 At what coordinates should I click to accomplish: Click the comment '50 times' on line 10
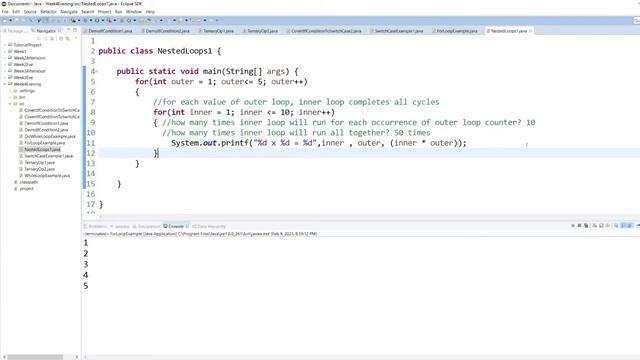pos(412,133)
